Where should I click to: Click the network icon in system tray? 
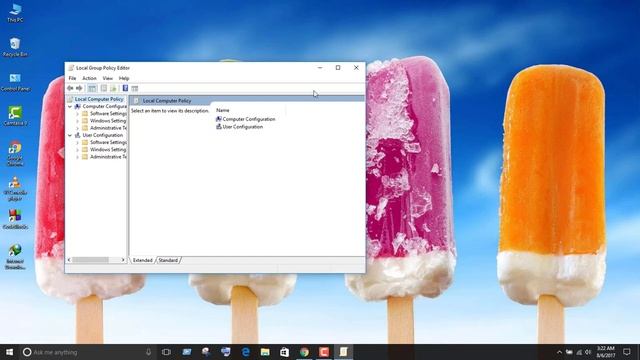[579, 352]
